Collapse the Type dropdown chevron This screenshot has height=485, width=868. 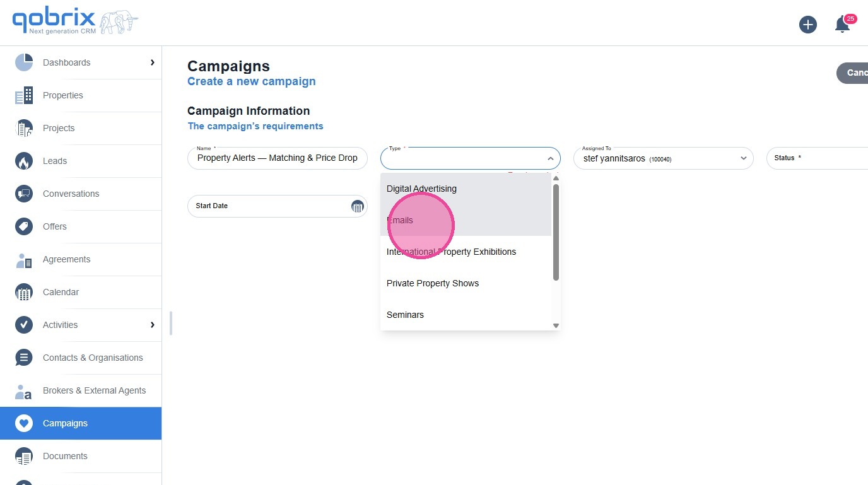click(x=550, y=159)
